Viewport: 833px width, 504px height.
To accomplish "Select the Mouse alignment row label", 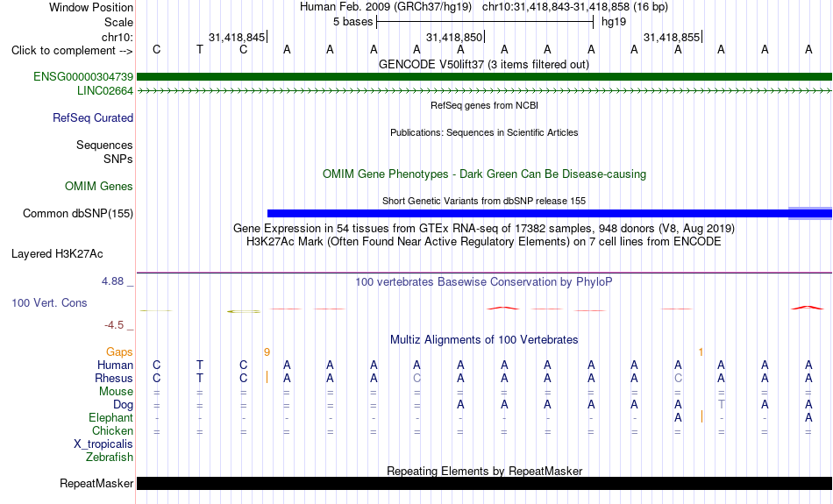I will coord(116,392).
